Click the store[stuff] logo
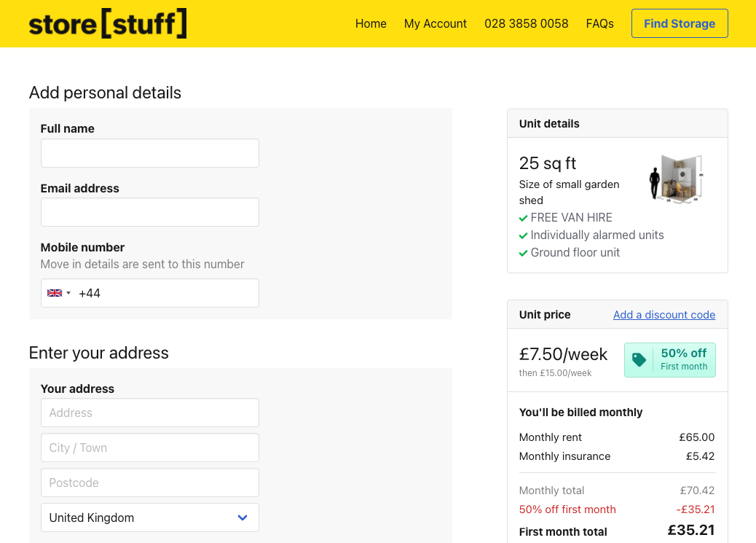Viewport: 756px width, 543px height. (108, 23)
